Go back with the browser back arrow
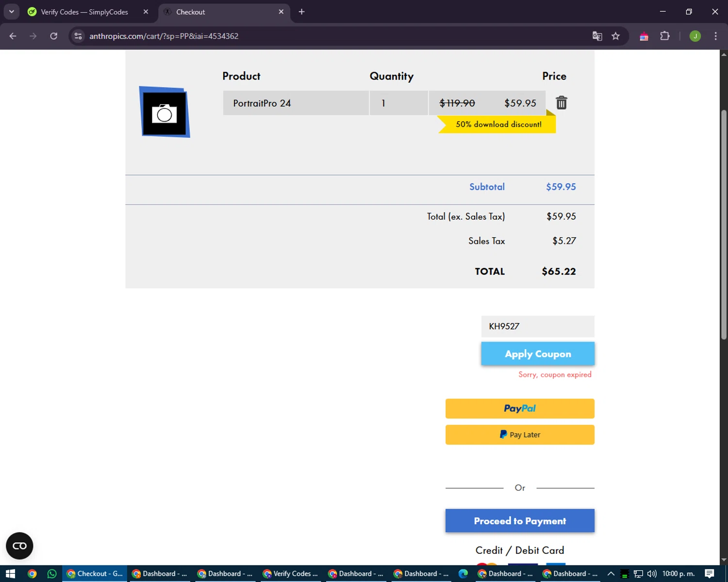This screenshot has width=728, height=582. 13,36
